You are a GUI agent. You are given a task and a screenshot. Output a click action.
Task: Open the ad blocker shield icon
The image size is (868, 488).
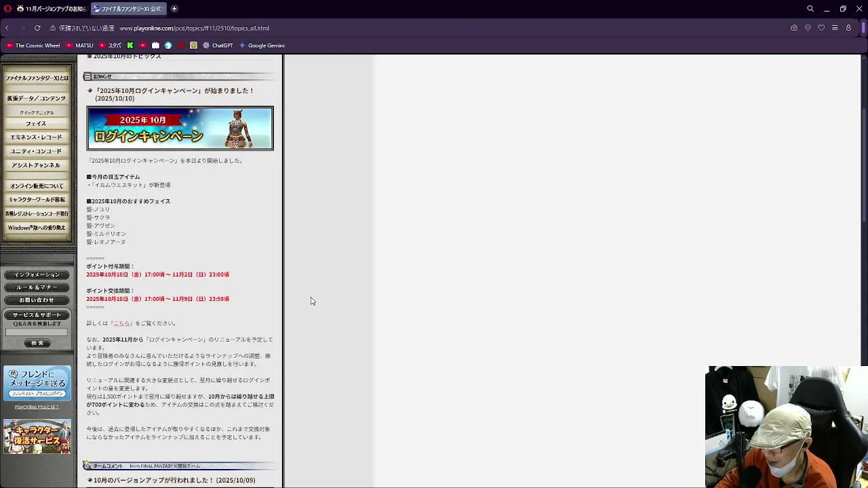click(808, 28)
